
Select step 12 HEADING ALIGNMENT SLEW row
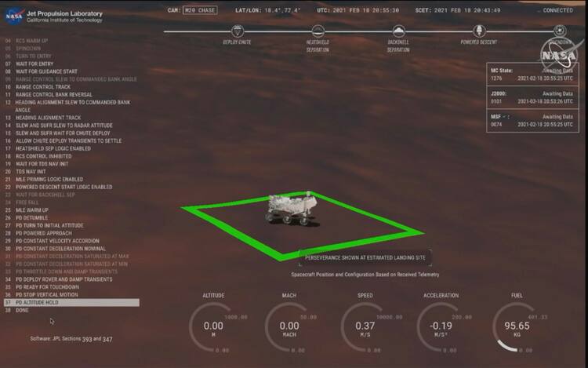(67, 106)
